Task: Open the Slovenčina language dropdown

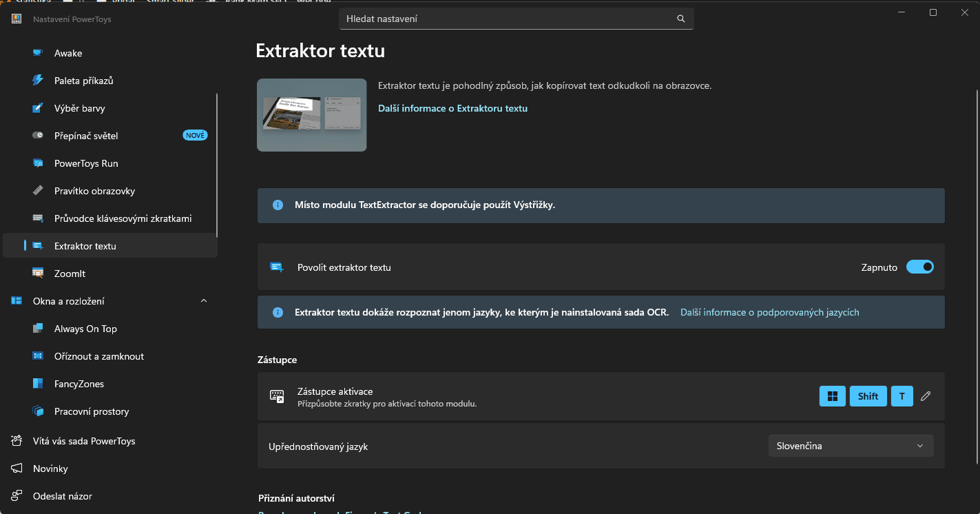Action: [x=851, y=446]
